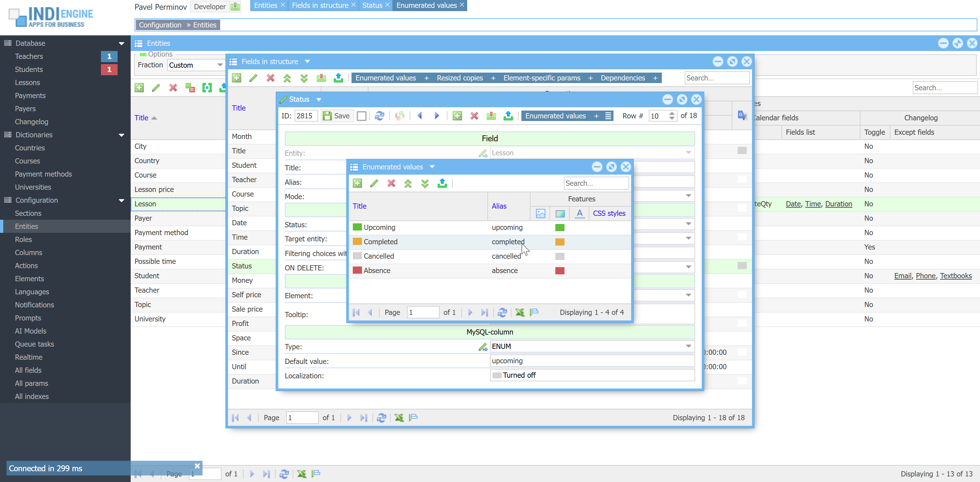
Task: Click Save in the Status form toolbar
Action: coord(336,116)
